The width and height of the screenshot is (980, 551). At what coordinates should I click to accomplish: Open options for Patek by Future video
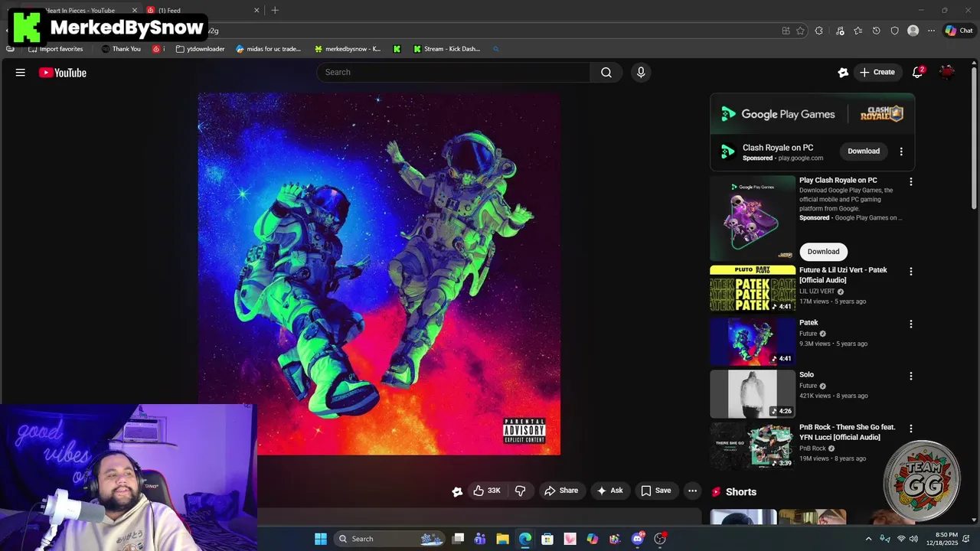(911, 324)
